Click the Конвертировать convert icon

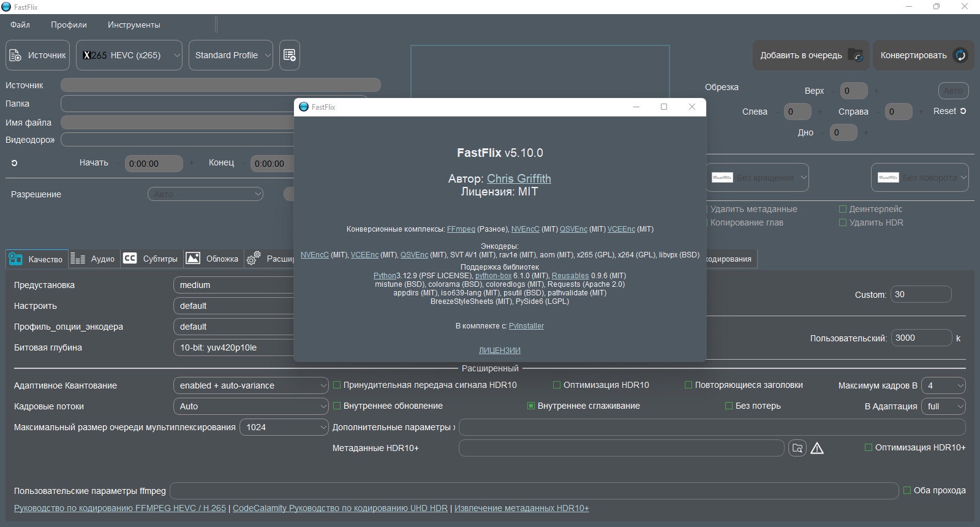(x=960, y=55)
